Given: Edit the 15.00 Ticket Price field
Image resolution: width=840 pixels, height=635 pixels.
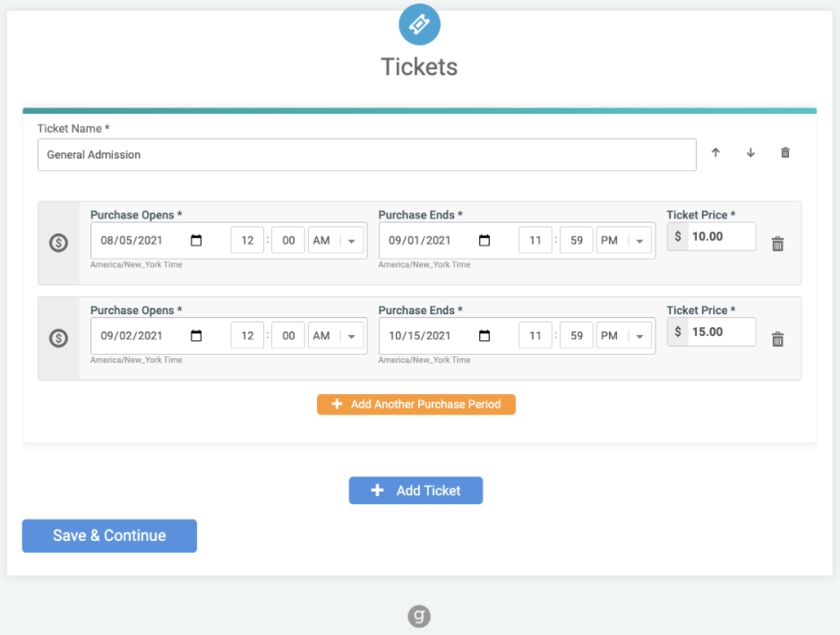Looking at the screenshot, I should pos(721,331).
